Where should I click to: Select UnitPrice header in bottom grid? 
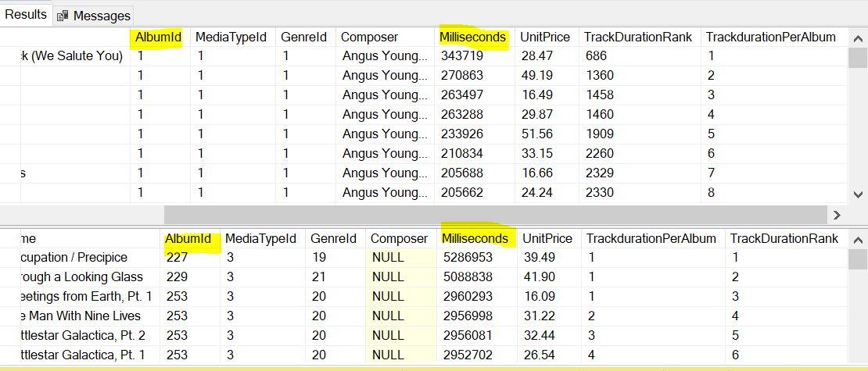(547, 238)
